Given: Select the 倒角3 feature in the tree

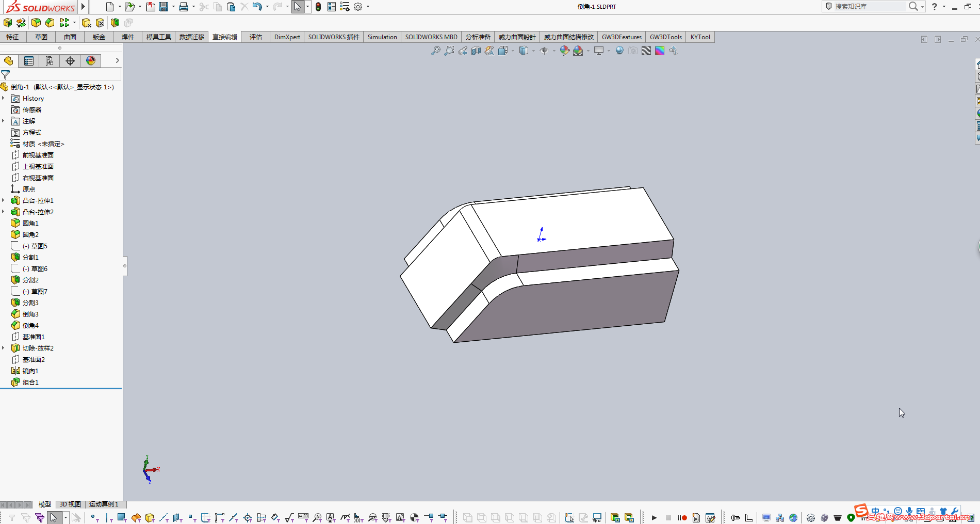Looking at the screenshot, I should coord(30,314).
